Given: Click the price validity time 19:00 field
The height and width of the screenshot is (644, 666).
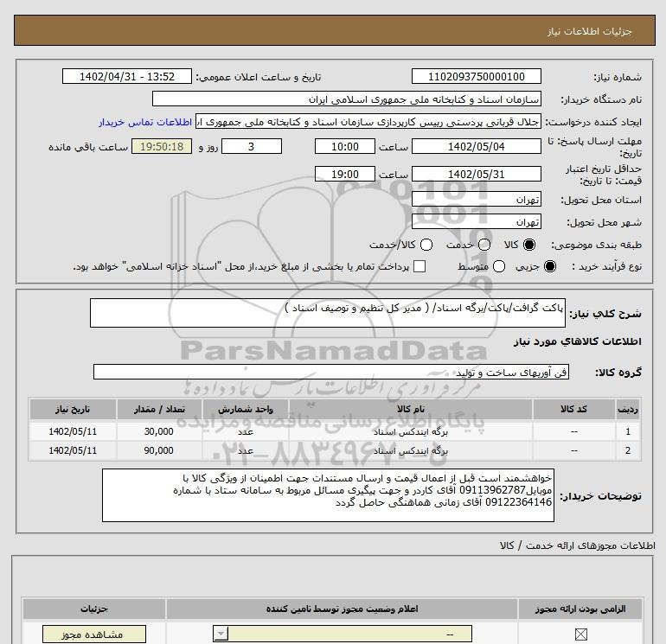Looking at the screenshot, I should pyautogui.click(x=345, y=174).
